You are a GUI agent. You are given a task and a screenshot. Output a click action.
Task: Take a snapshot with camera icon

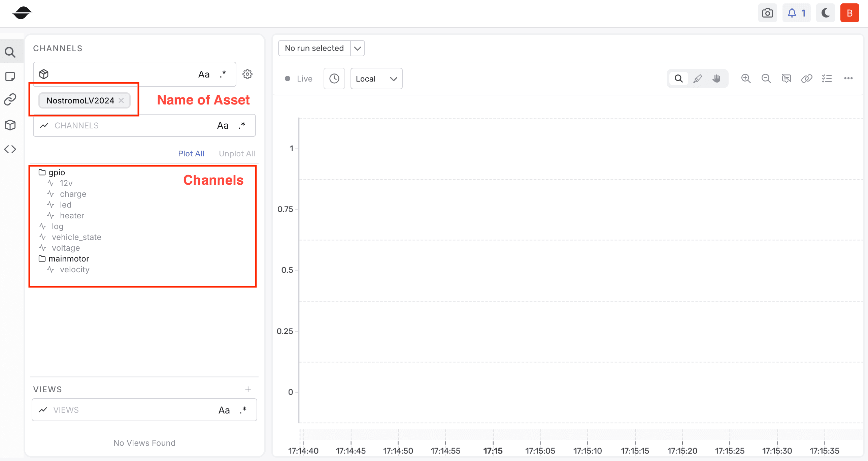(x=767, y=13)
